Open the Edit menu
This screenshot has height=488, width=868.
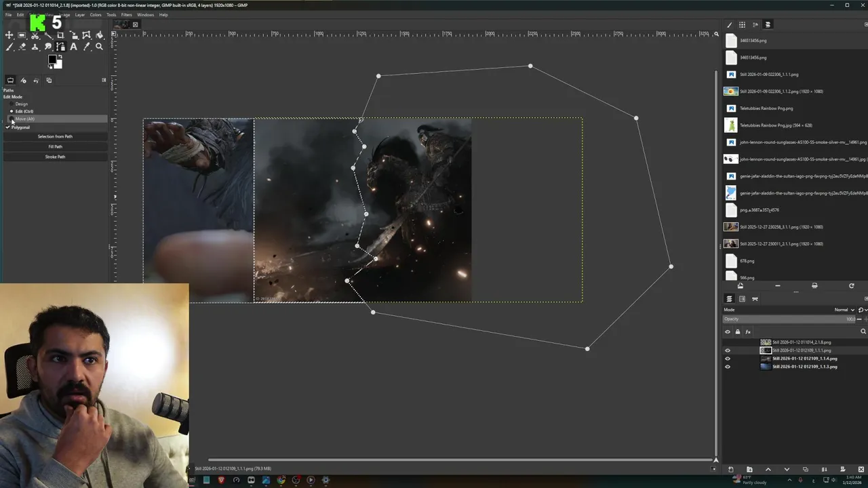click(20, 14)
